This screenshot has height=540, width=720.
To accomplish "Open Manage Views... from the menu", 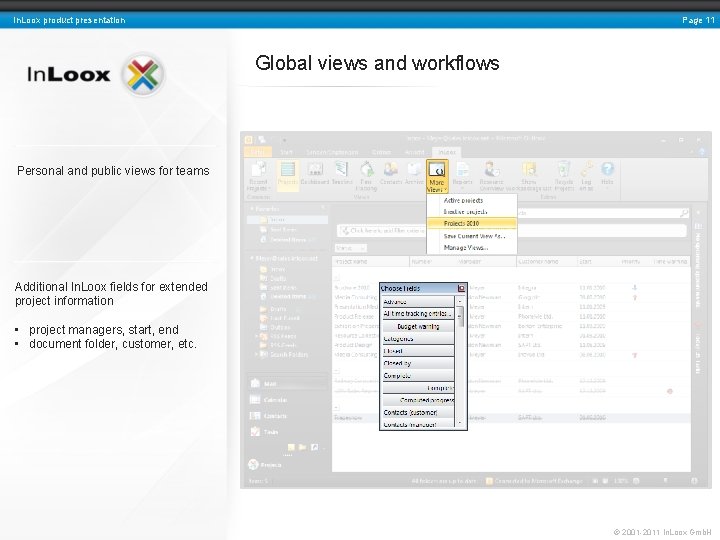I will tap(472, 248).
